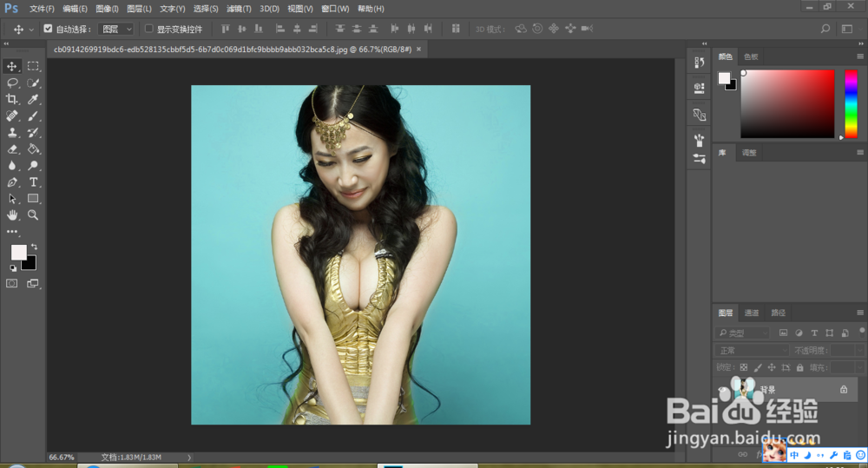Screen dimensions: 868x468
Task: Click the 66.67% zoom level field
Action: pos(62,458)
